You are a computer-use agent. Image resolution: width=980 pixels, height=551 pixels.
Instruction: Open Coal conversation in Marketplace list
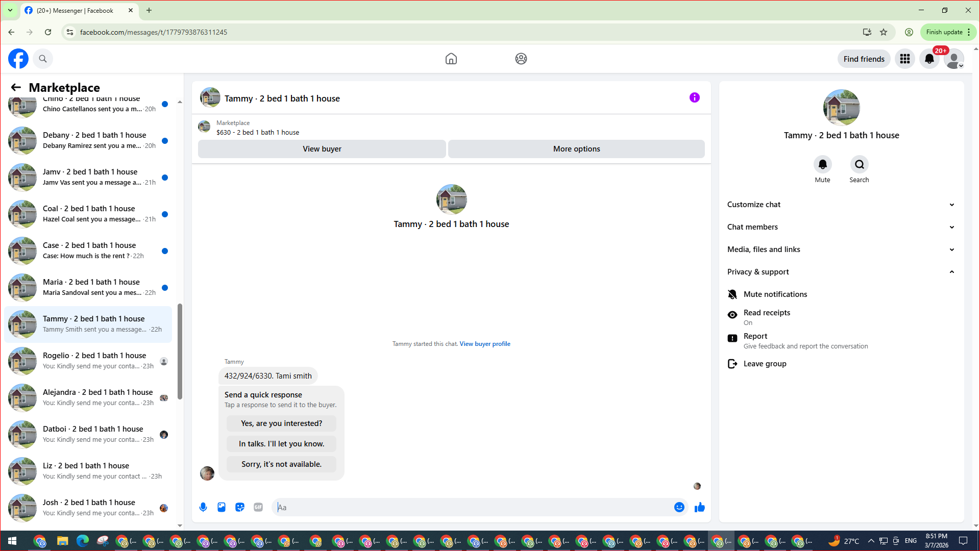(x=88, y=214)
